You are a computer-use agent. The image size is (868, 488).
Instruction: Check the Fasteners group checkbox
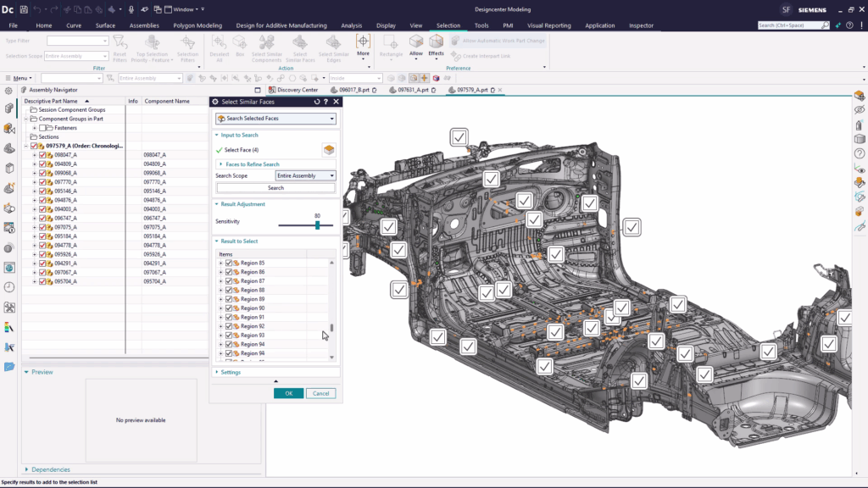(43, 128)
